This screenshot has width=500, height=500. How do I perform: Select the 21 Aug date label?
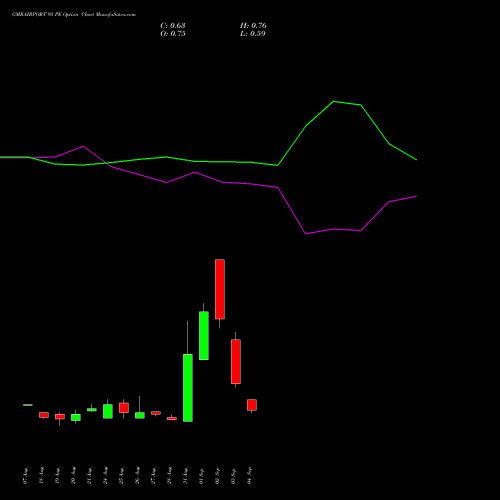(x=89, y=476)
